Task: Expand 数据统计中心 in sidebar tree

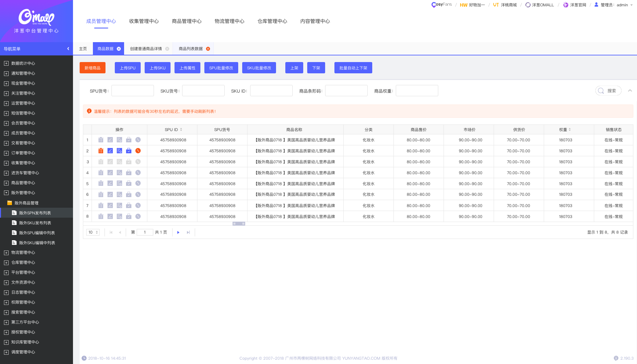Action: click(x=6, y=63)
